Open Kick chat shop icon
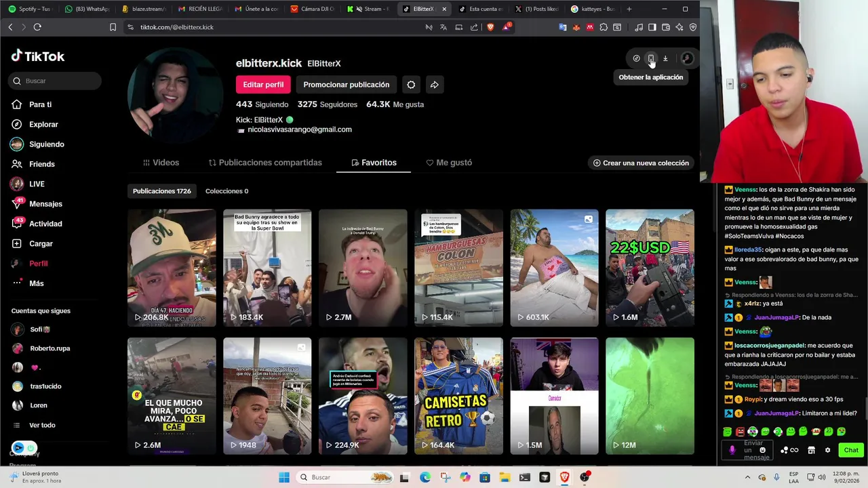 coord(811,450)
